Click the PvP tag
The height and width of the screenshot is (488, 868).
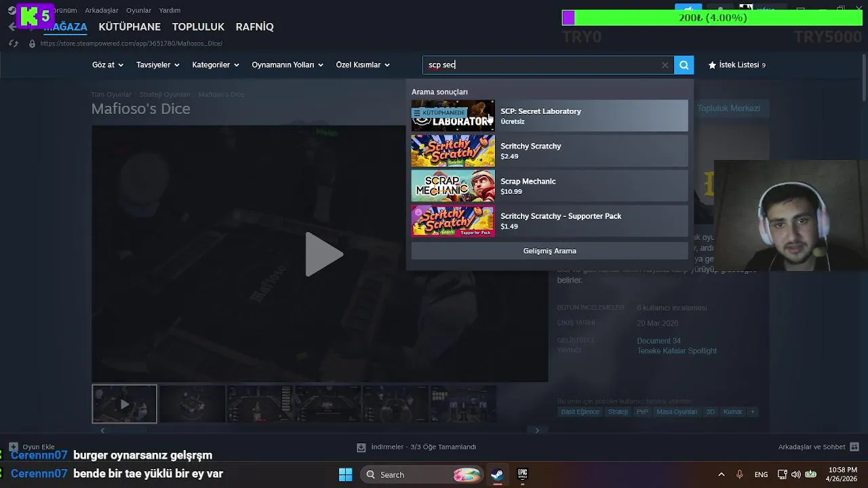[642, 412]
